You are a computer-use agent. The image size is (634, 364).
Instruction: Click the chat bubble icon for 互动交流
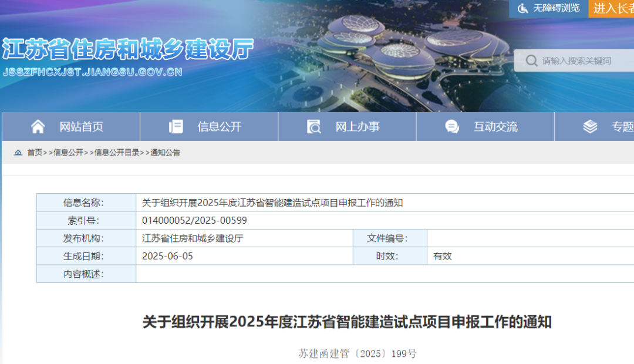(452, 127)
